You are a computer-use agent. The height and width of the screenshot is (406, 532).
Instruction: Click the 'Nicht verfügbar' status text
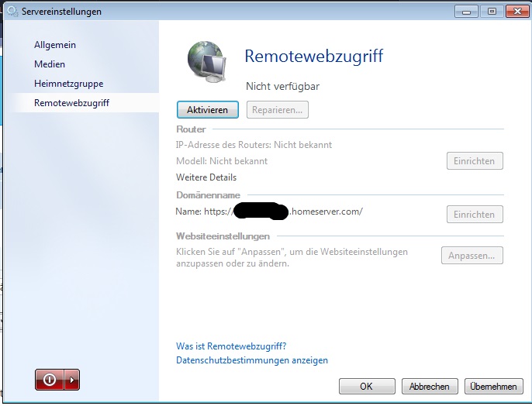click(282, 87)
